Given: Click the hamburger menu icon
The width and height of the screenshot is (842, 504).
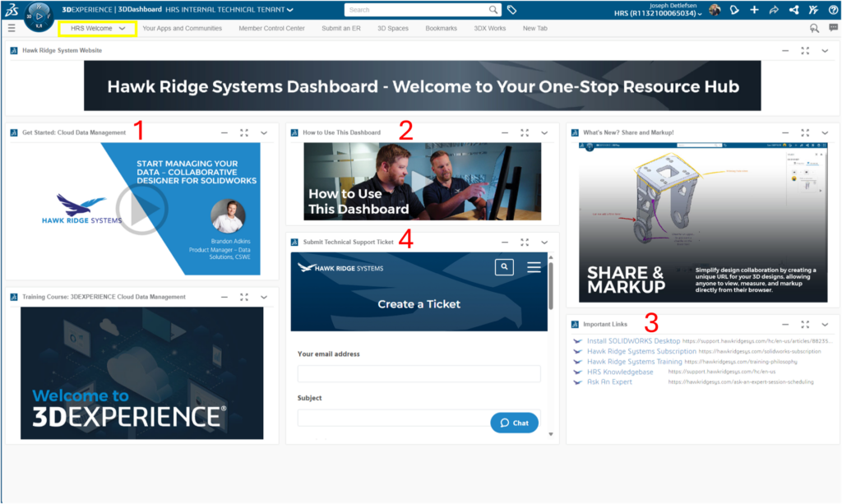Looking at the screenshot, I should 12,27.
